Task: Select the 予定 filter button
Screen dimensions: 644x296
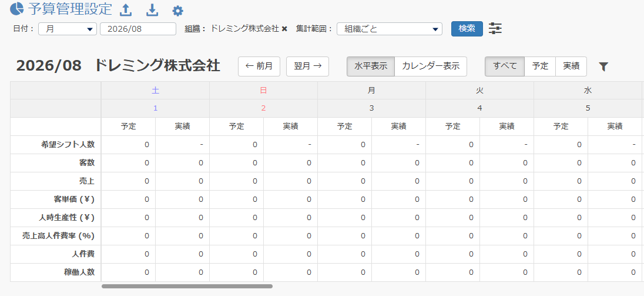Action: click(x=540, y=66)
